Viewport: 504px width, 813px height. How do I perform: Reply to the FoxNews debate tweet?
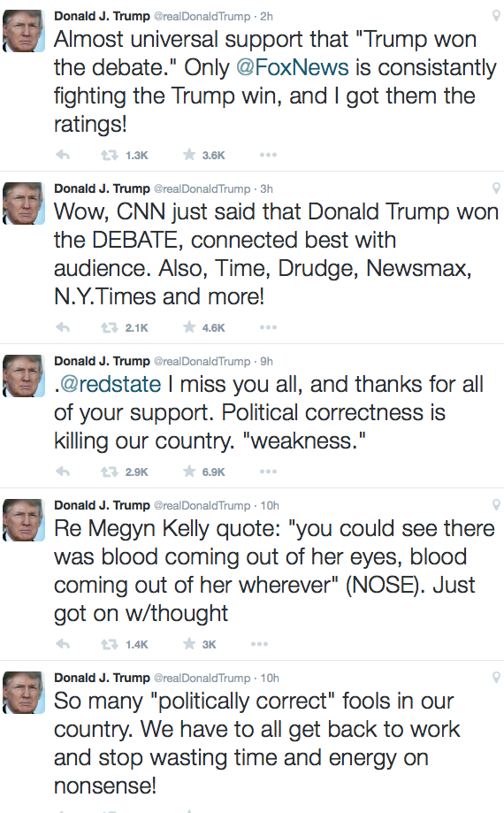(63, 155)
